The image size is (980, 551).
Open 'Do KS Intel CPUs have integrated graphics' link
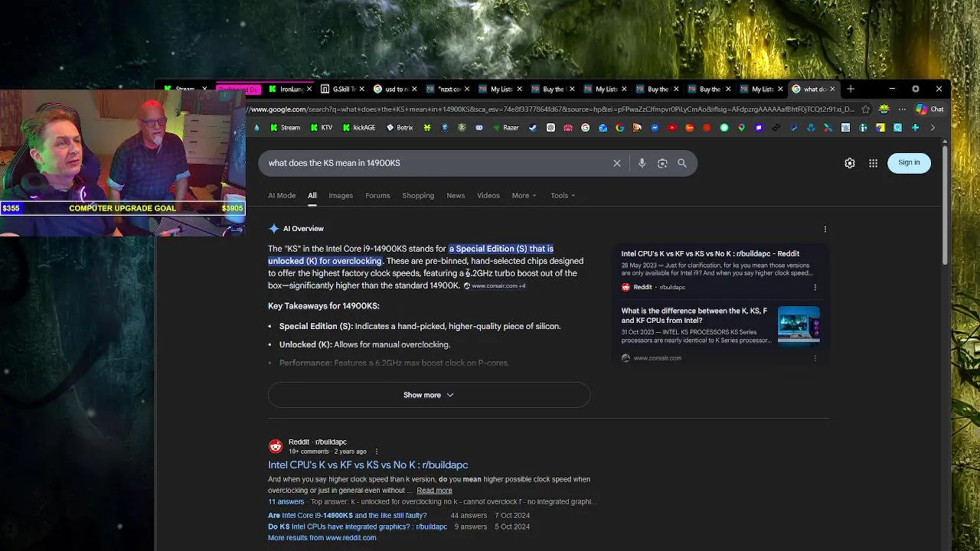click(358, 527)
